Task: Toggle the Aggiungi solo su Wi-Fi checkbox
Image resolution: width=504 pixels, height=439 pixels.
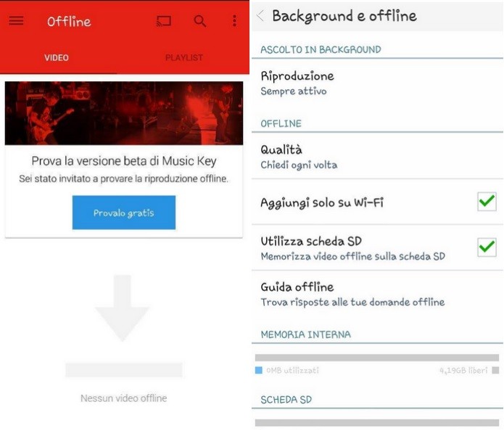Action: point(487,202)
